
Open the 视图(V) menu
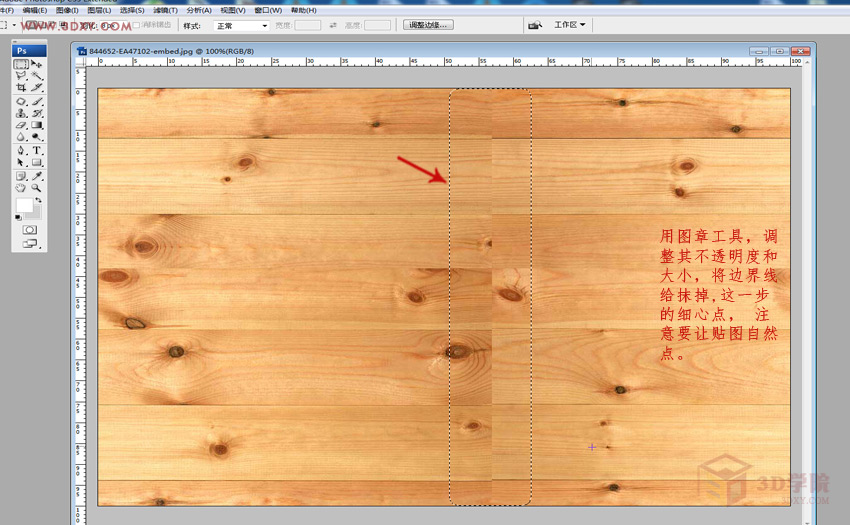click(233, 10)
